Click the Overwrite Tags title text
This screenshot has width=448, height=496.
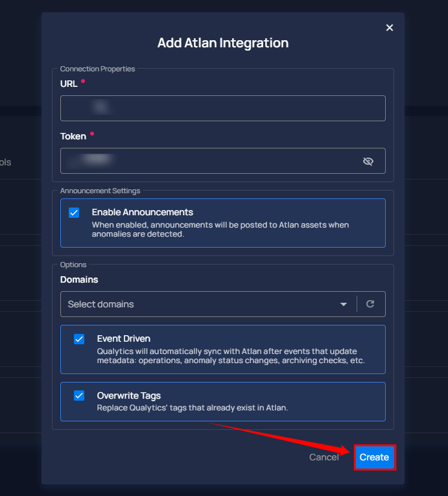pyautogui.click(x=129, y=396)
